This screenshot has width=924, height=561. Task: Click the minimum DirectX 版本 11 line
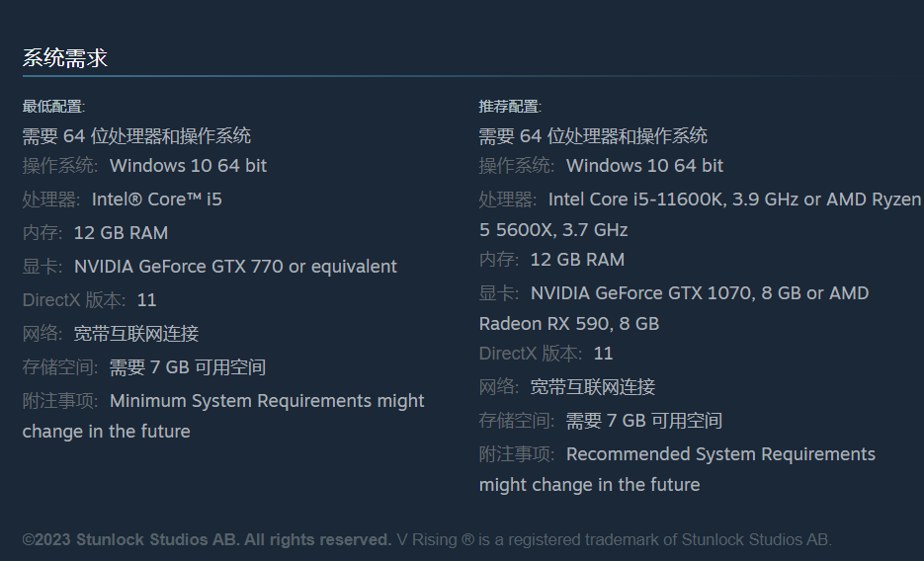click(89, 300)
